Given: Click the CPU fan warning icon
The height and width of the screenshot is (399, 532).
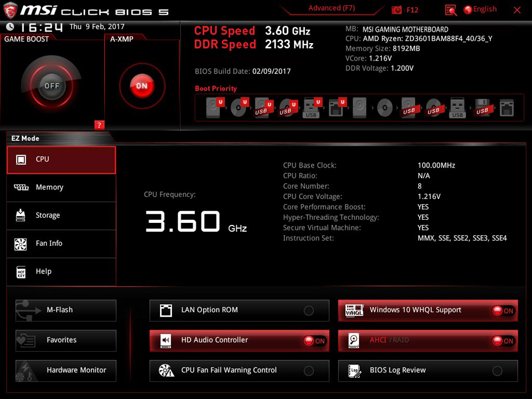Looking at the screenshot, I should [x=166, y=370].
